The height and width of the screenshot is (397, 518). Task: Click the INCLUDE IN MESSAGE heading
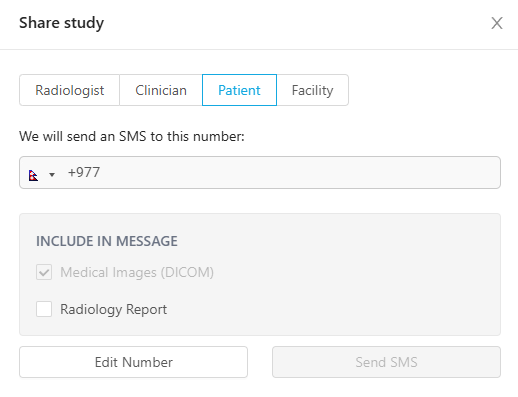(107, 241)
